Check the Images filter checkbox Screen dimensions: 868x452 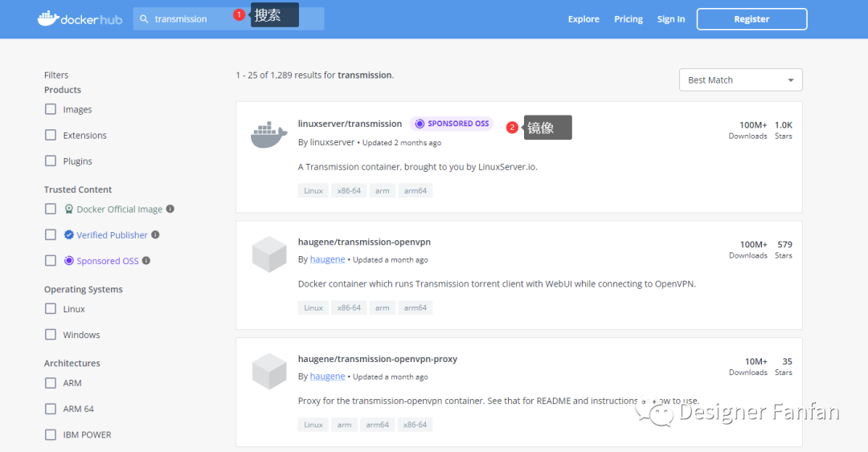pyautogui.click(x=51, y=109)
